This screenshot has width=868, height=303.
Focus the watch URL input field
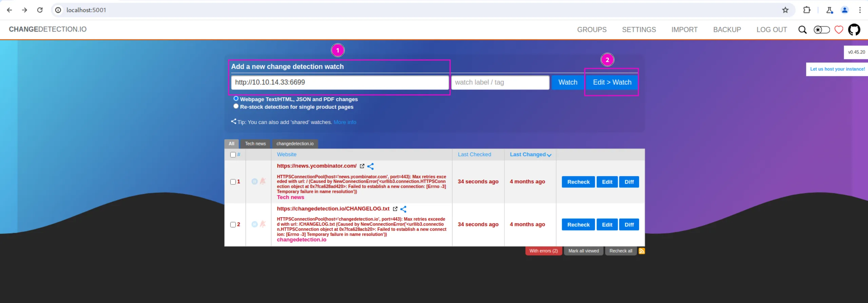coord(340,82)
